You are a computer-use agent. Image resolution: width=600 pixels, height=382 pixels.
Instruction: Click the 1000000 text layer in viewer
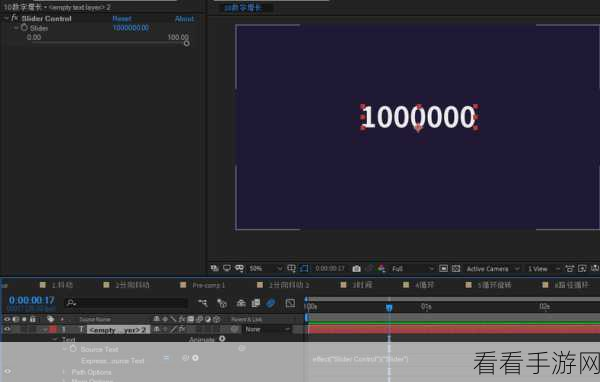coord(419,117)
